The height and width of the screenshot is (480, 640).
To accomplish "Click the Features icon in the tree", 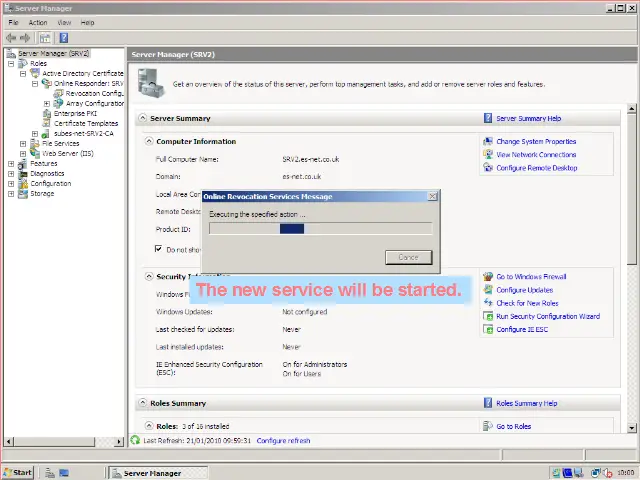I will click(23, 163).
